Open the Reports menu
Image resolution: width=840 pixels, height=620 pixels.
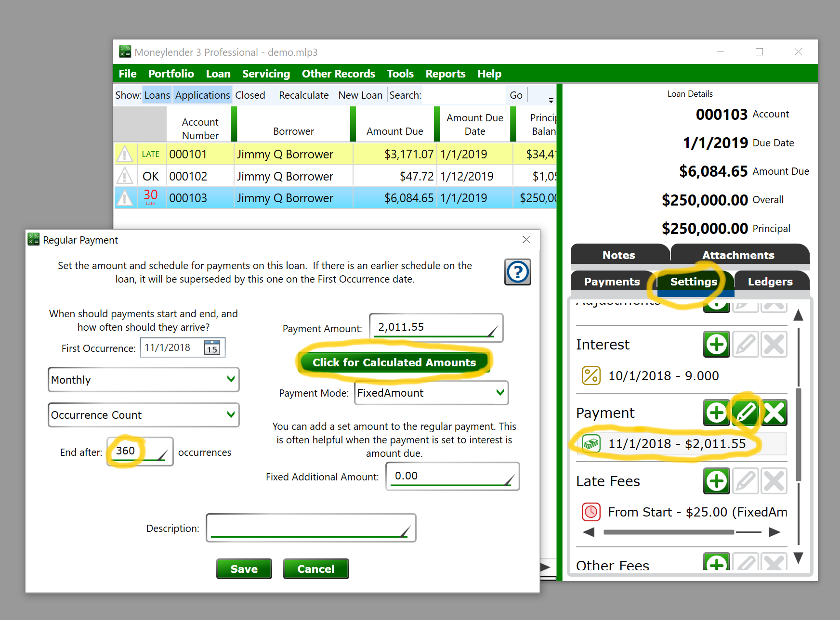[x=445, y=74]
